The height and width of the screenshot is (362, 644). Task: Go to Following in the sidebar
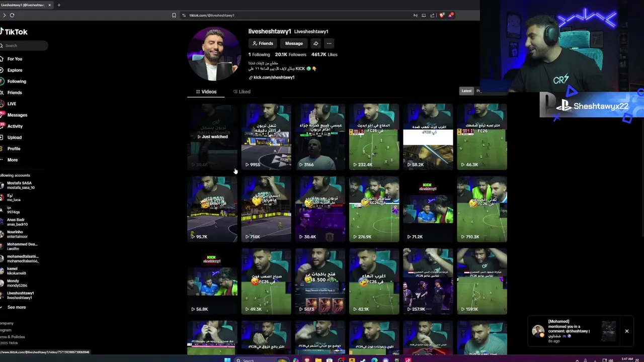[x=16, y=81]
